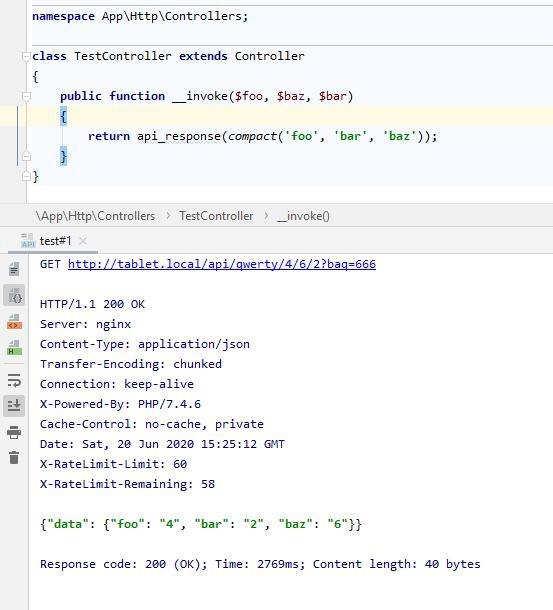Click 'X-RateLimit-Limit: 60' header
The width and height of the screenshot is (553, 610).
point(113,464)
